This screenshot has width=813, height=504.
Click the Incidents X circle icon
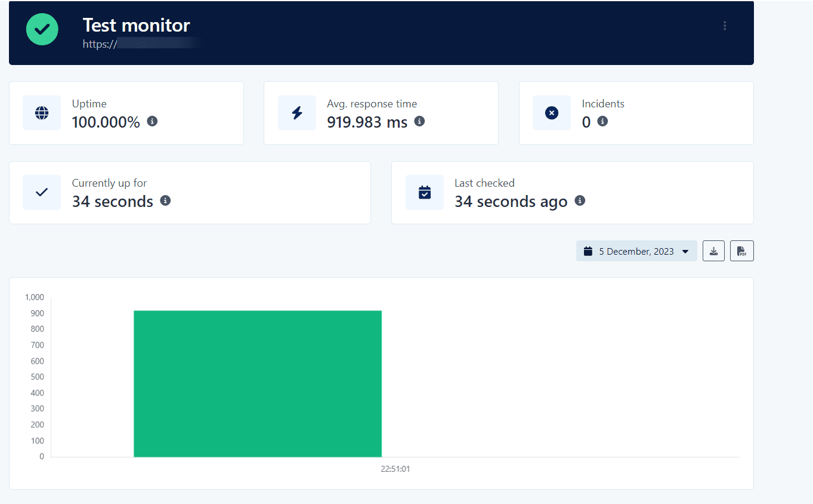click(x=552, y=113)
